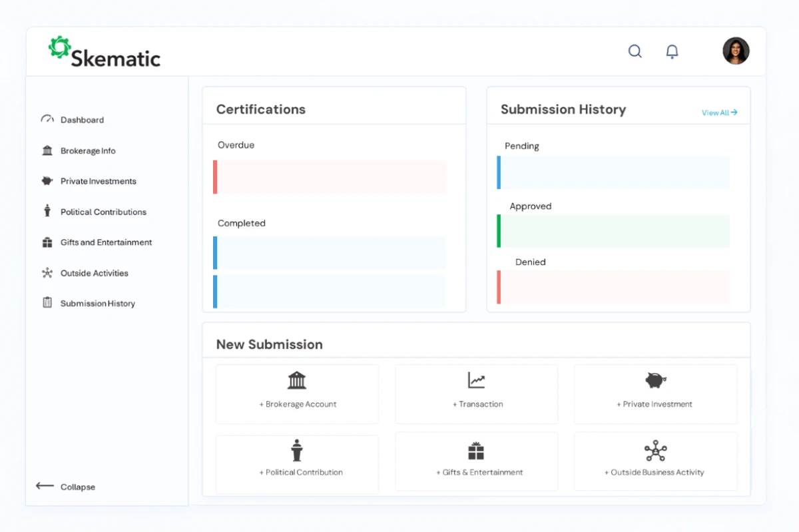
Task: Open the notifications bell
Action: pos(672,51)
